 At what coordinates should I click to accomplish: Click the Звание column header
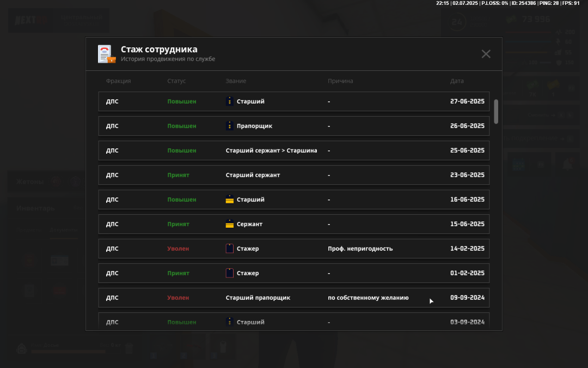(236, 81)
